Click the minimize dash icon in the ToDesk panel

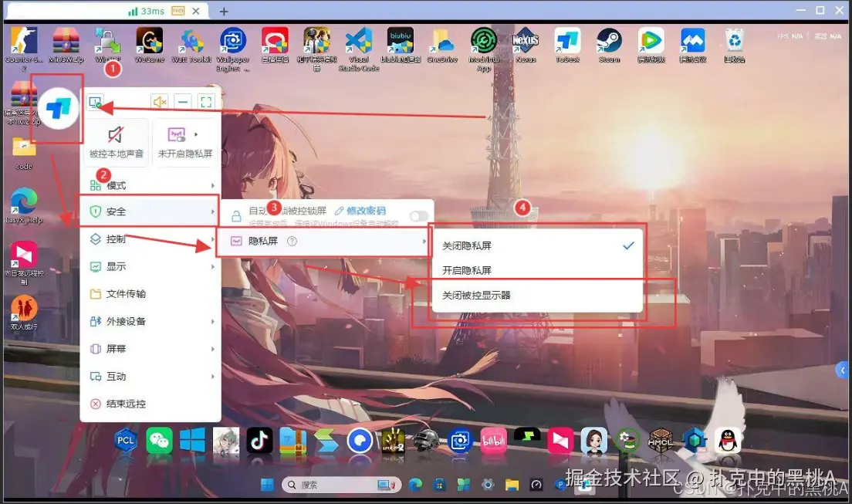click(183, 102)
